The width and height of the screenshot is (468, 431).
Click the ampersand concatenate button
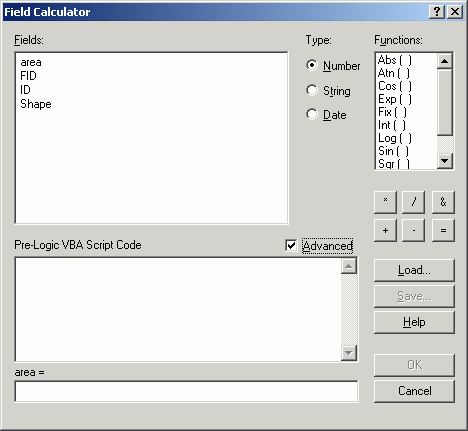443,202
